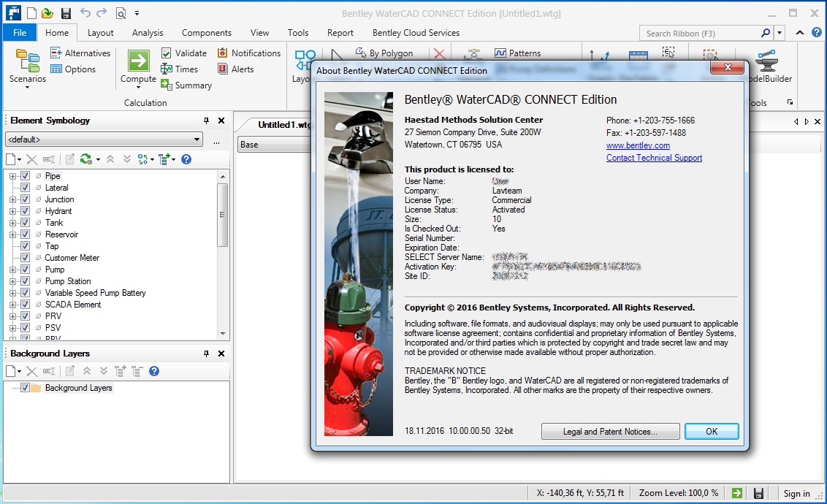827x504 pixels.
Task: Toggle the Reservoir checkbox
Action: click(x=25, y=234)
